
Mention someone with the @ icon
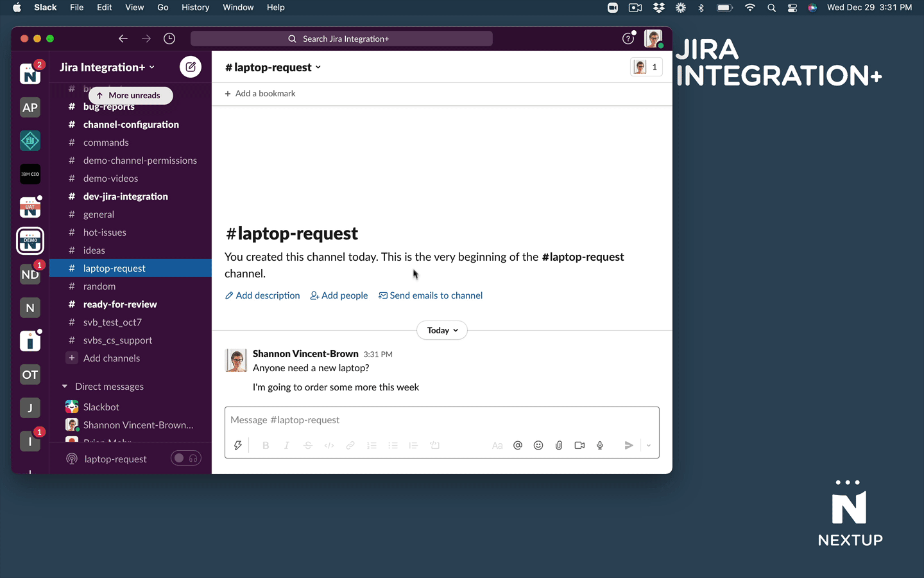pyautogui.click(x=518, y=445)
